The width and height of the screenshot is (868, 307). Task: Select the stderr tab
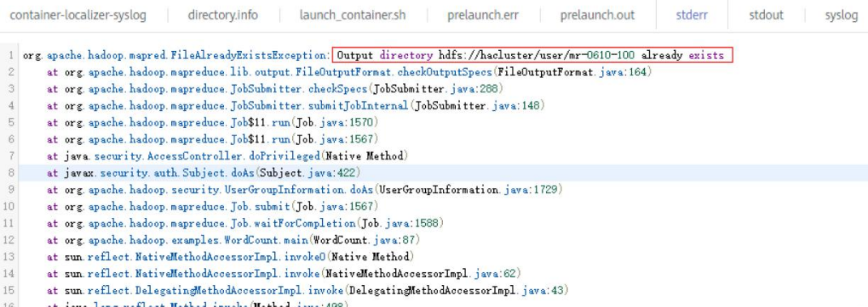[691, 15]
